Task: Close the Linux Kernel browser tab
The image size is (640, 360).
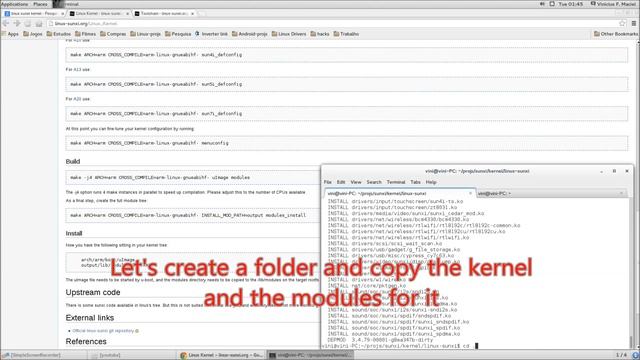Action: click(x=127, y=13)
